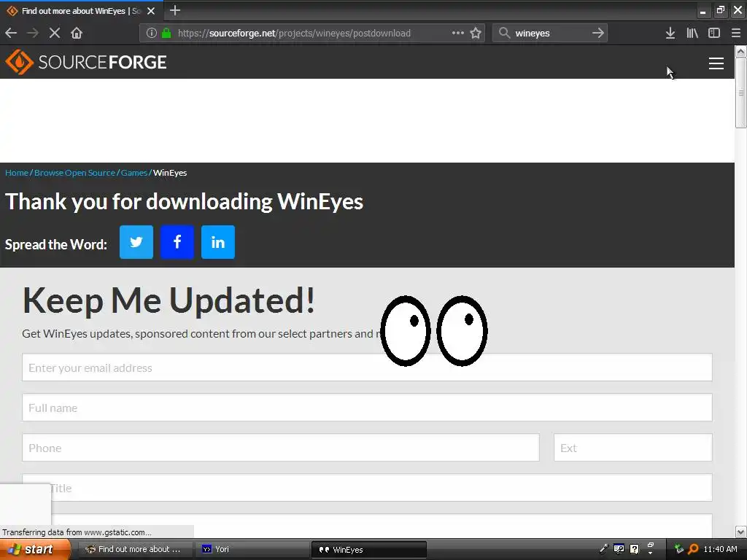Share WinEyes on Facebook

coord(177,242)
